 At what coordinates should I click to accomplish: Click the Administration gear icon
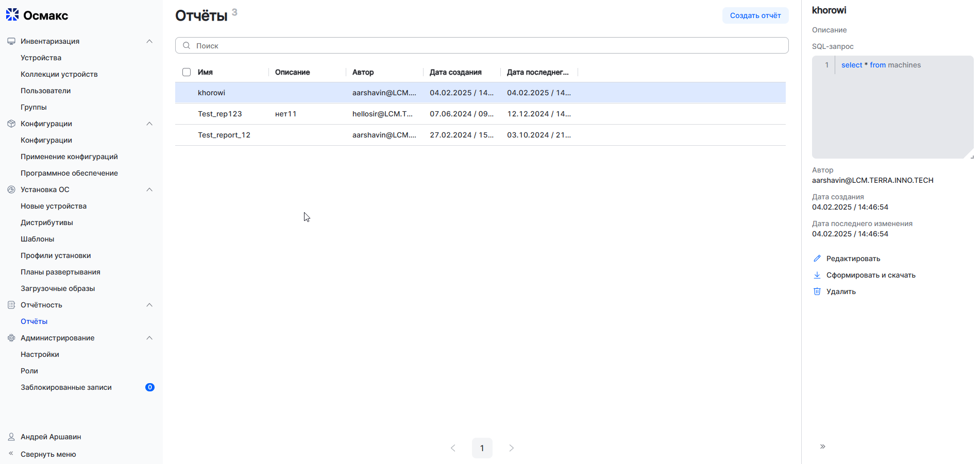[x=11, y=338]
